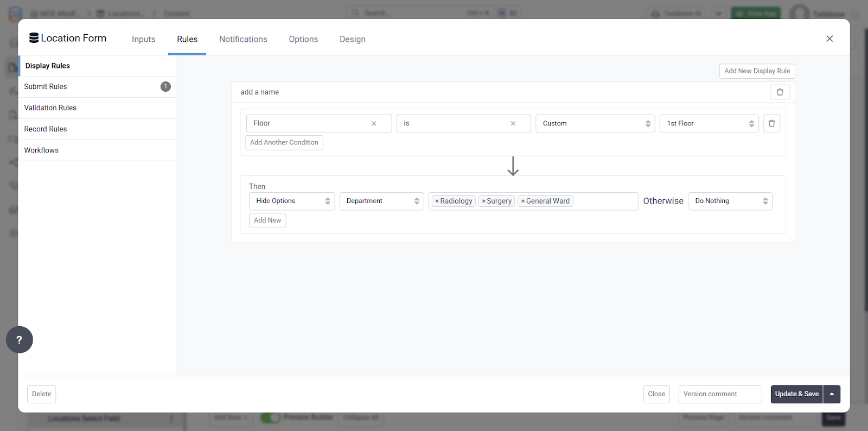Viewport: 868px width, 431px height.
Task: Remove the General Ward tag
Action: 522,201
